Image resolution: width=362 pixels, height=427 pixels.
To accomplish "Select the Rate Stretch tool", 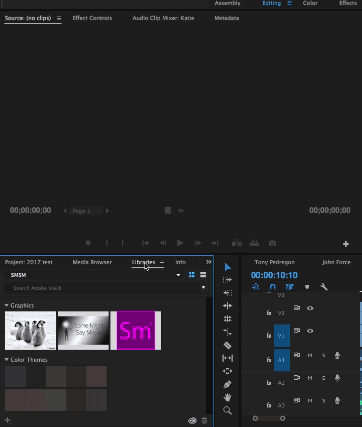I will point(227,332).
